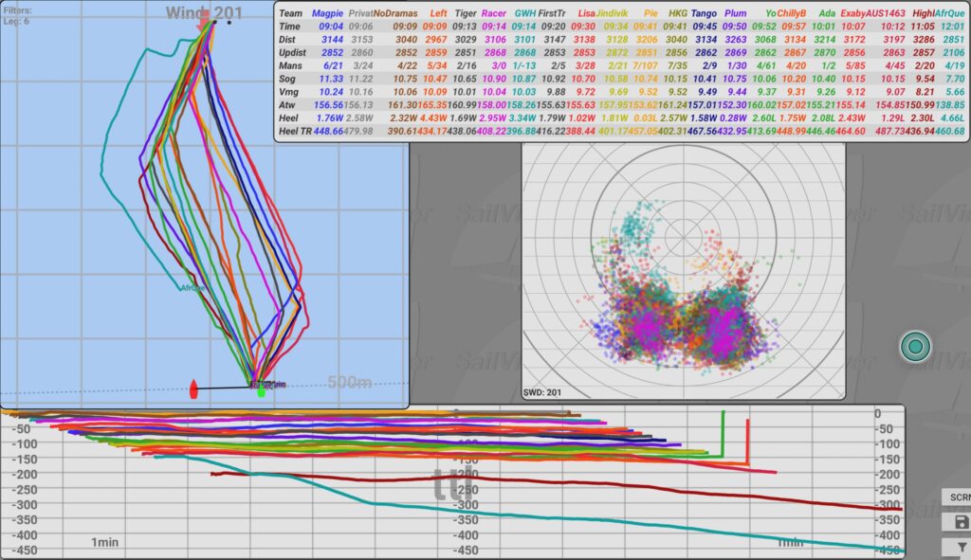The image size is (971, 560).
Task: Click the Heel TR row label
Action: 295,131
